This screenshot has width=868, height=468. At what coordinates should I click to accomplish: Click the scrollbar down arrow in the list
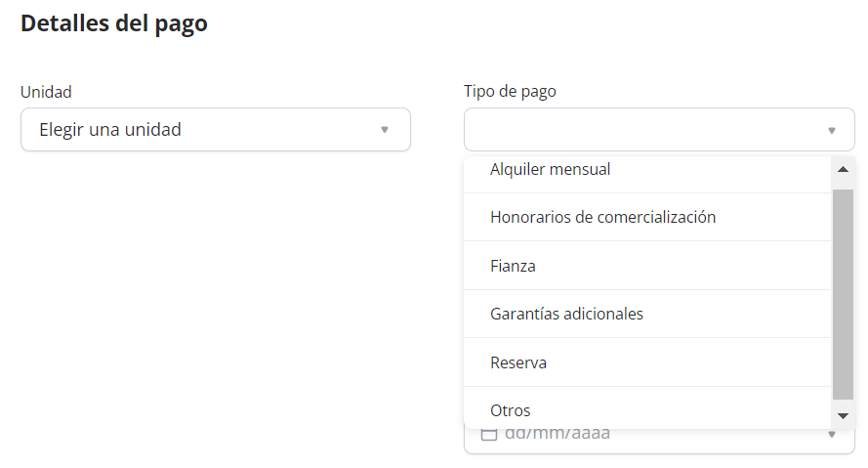click(x=843, y=415)
